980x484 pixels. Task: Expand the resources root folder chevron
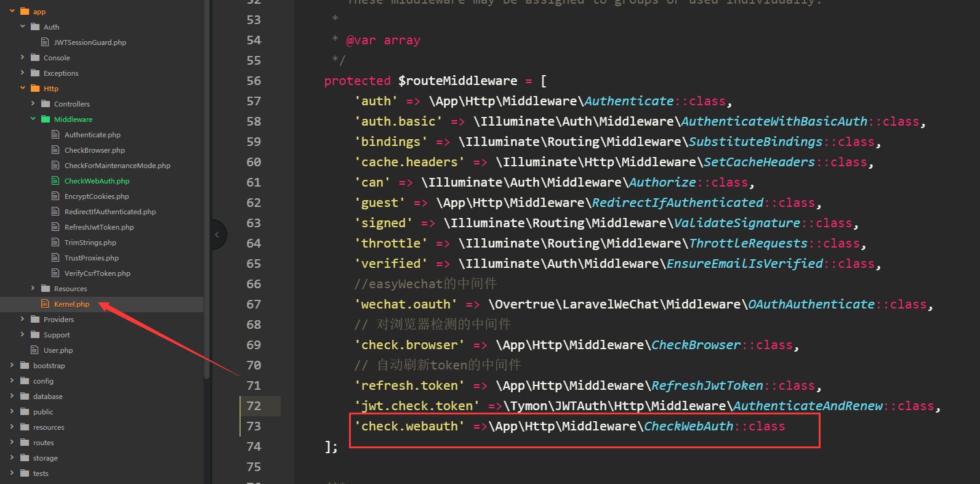(x=12, y=427)
